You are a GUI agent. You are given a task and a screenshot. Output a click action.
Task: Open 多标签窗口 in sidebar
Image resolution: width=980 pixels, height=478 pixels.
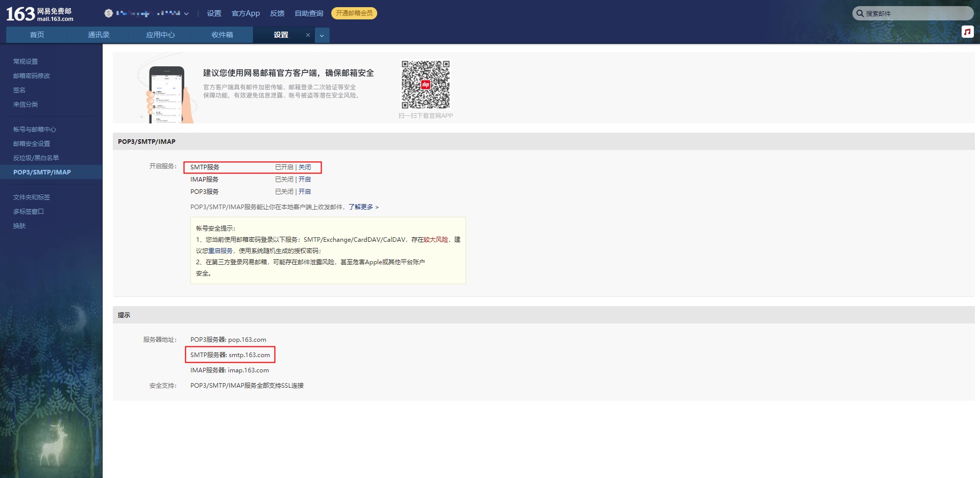click(29, 211)
